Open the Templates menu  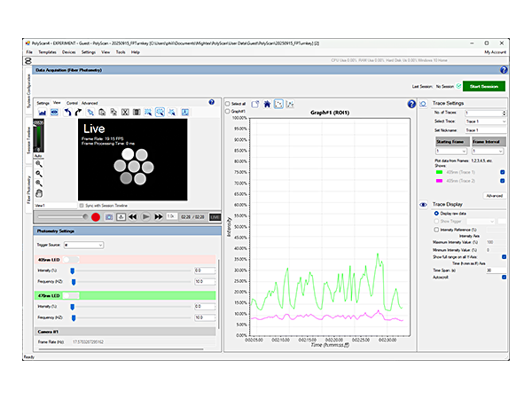click(x=47, y=52)
